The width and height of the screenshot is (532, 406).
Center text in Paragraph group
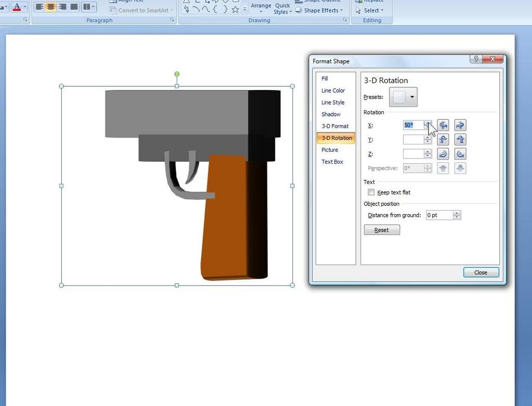(50, 6)
